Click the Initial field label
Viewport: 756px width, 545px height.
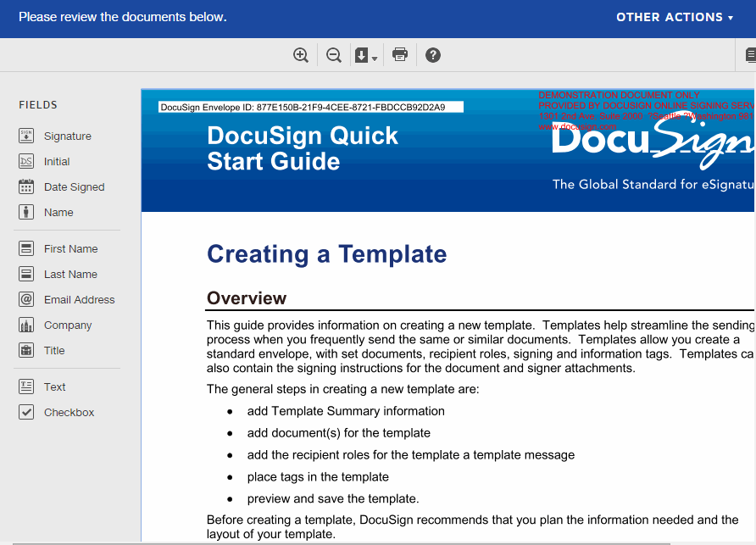pyautogui.click(x=57, y=162)
